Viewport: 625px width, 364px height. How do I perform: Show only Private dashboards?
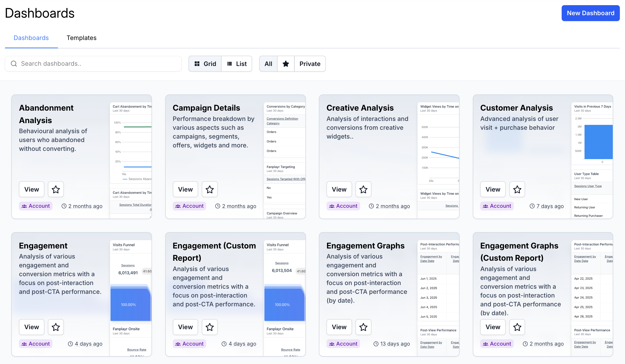click(x=310, y=64)
